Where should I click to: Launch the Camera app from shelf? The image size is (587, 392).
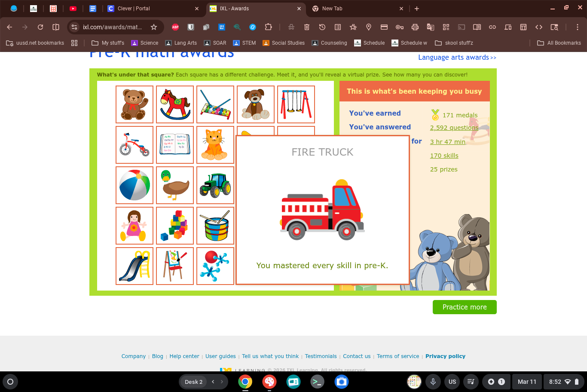[342, 382]
